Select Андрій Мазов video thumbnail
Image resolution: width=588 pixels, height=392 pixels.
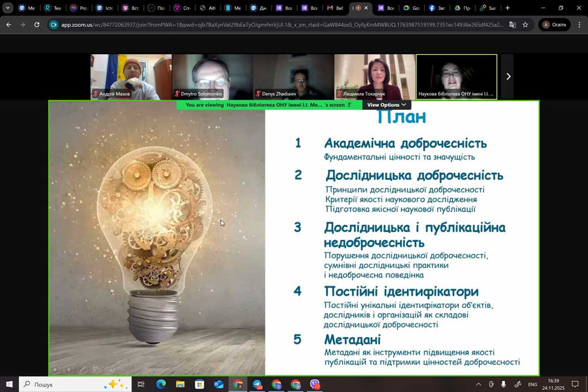pyautogui.click(x=131, y=76)
